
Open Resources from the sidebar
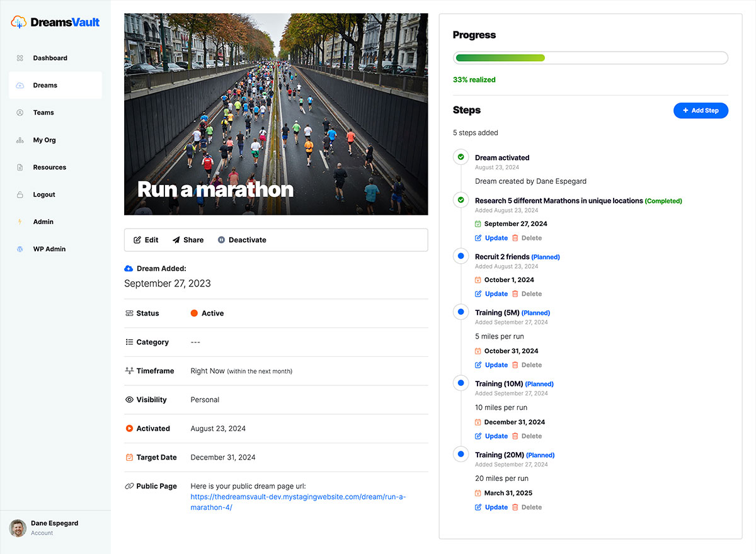click(55, 167)
